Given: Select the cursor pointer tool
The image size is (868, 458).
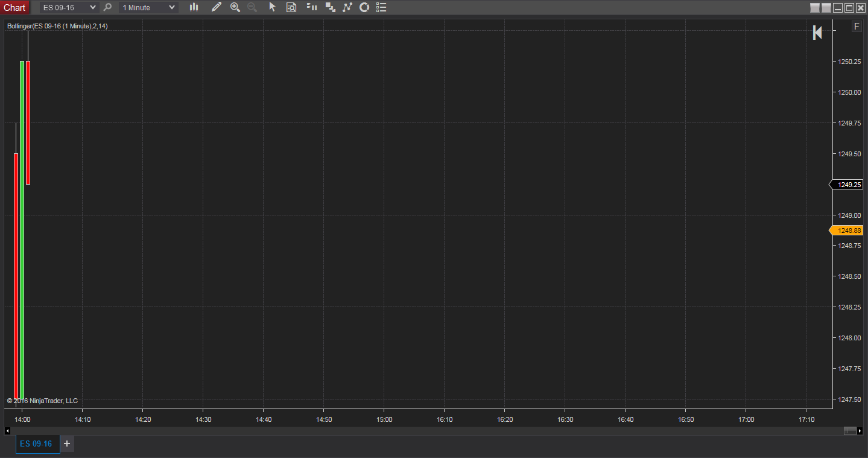Looking at the screenshot, I should [272, 7].
